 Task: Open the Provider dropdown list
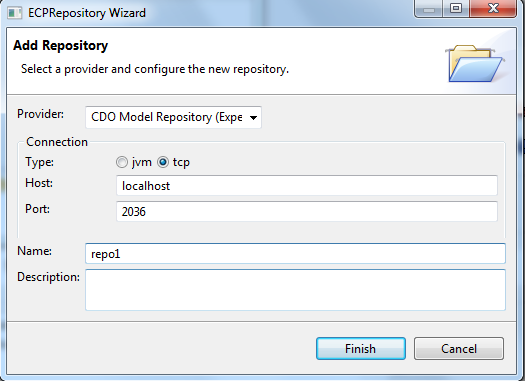point(173,117)
